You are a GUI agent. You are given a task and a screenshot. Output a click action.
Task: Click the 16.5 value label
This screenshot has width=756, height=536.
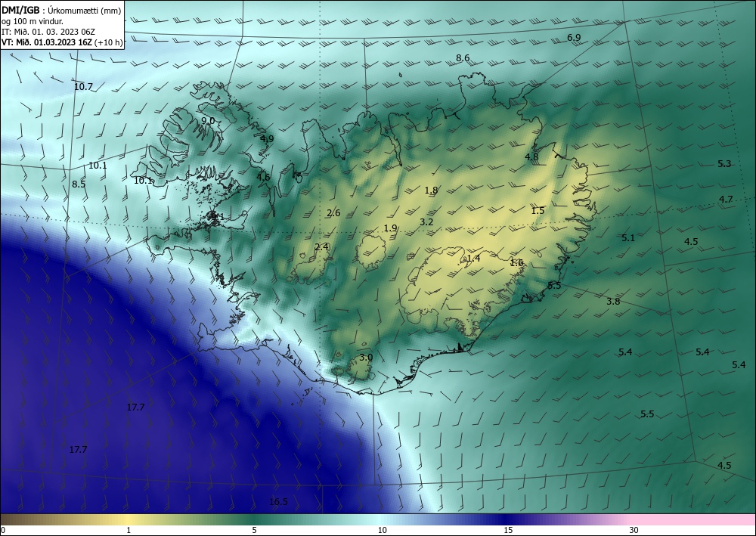[x=278, y=502]
